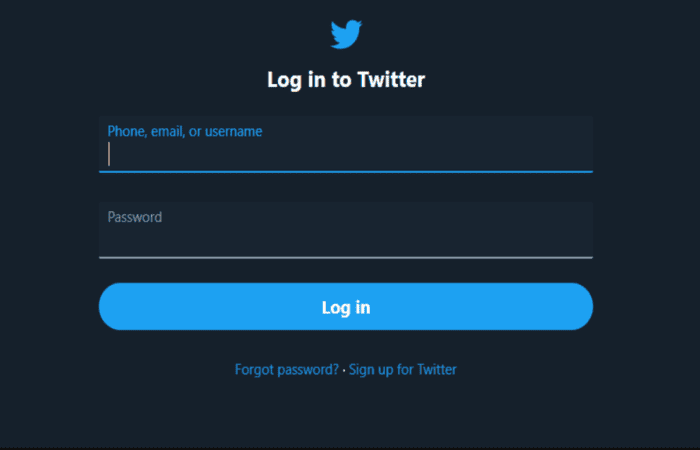Screen dimensions: 700x450
Task: Click the word 'Twitter' in the heading
Action: [392, 80]
